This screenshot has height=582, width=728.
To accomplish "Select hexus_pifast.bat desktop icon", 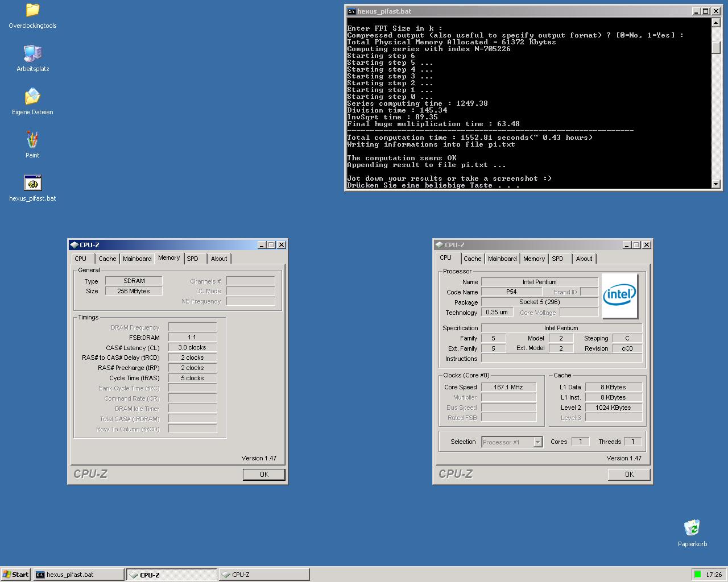I will click(x=32, y=184).
